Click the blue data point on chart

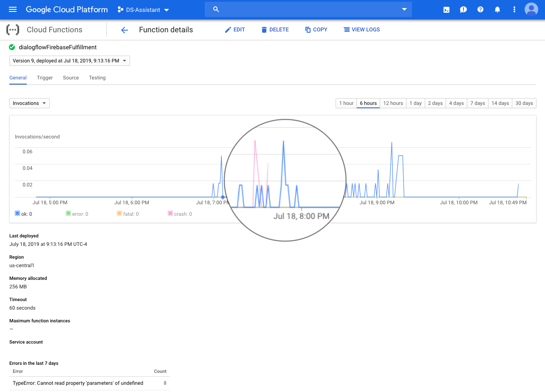click(x=223, y=197)
